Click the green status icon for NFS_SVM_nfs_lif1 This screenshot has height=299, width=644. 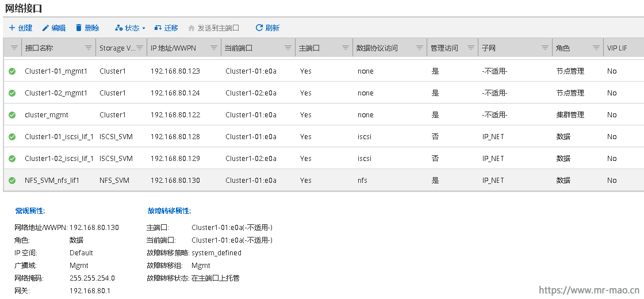click(12, 181)
